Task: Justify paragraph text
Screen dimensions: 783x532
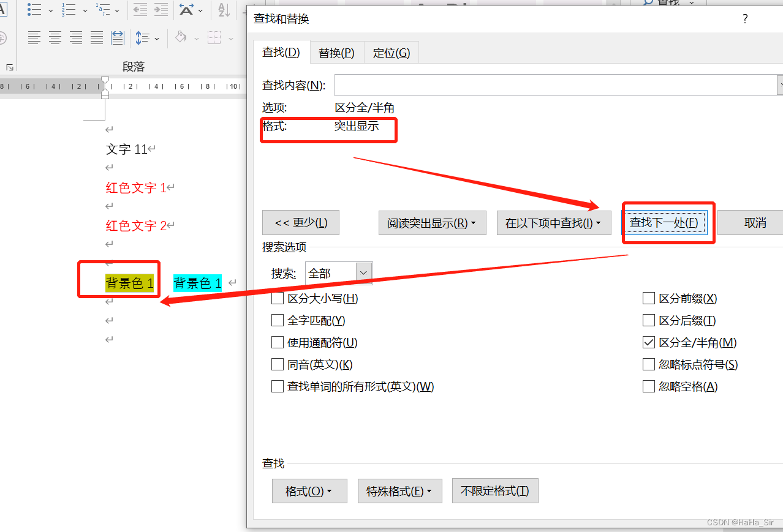Action: [97, 38]
